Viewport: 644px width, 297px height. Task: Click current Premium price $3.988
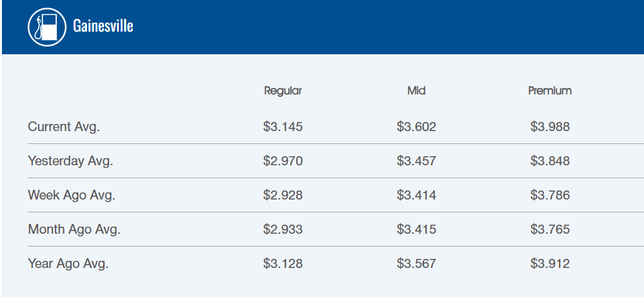coord(550,127)
